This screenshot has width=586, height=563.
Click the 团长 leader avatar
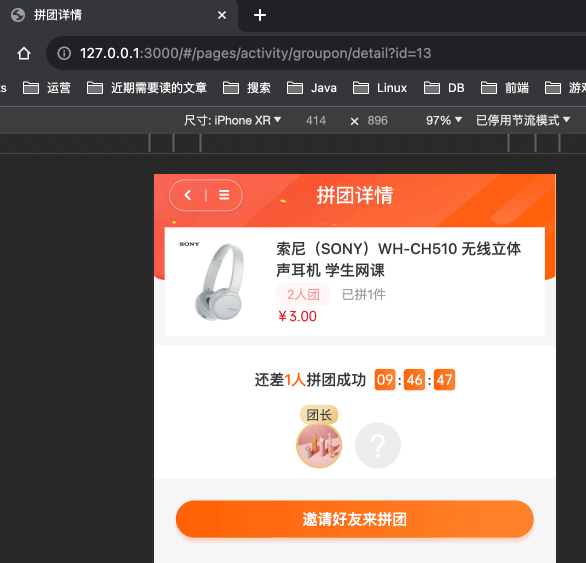319,446
